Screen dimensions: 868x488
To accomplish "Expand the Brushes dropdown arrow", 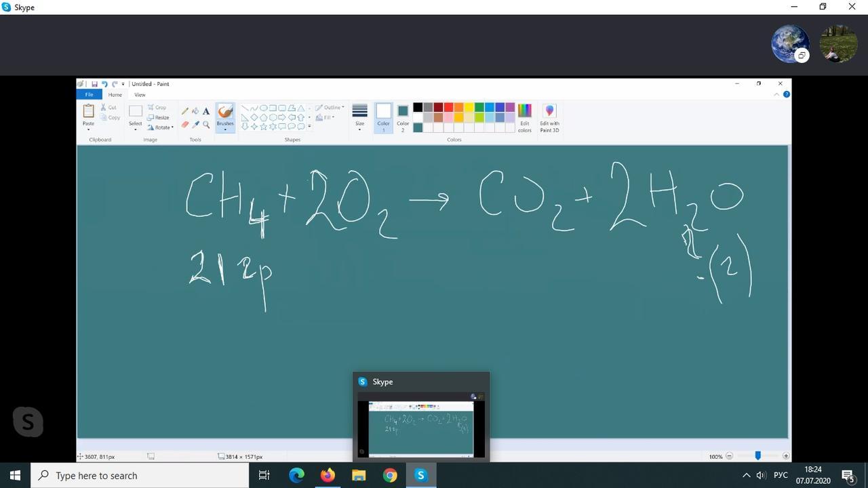I will [225, 129].
